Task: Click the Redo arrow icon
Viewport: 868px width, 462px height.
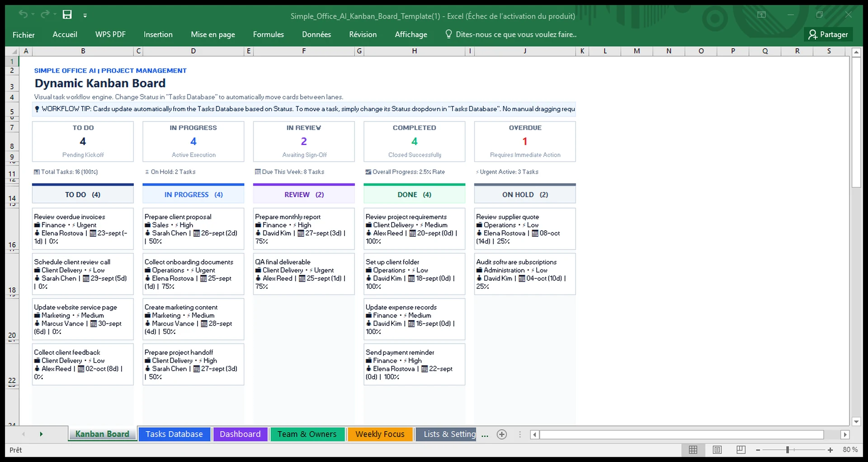Action: pos(44,14)
